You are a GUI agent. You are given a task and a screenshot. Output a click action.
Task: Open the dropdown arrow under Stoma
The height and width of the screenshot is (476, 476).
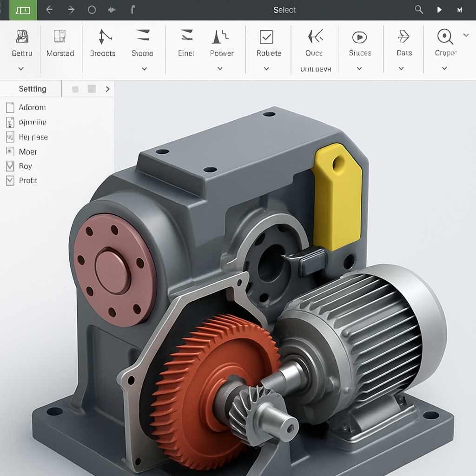pyautogui.click(x=144, y=69)
